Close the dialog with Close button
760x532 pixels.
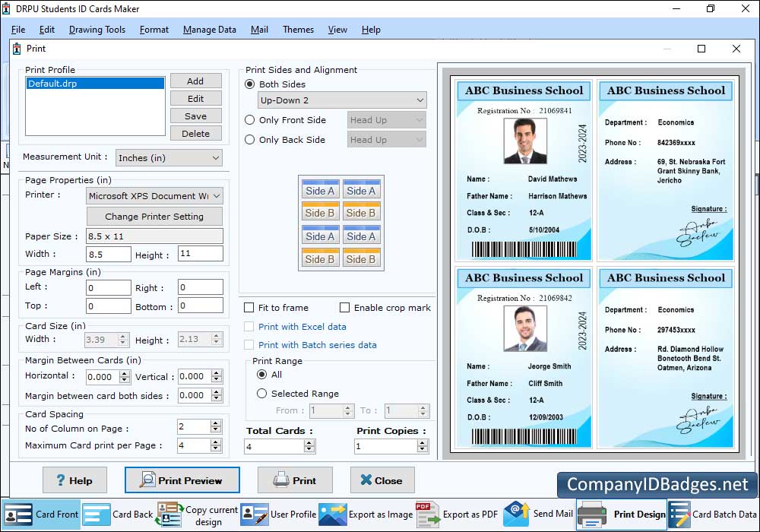pos(382,480)
